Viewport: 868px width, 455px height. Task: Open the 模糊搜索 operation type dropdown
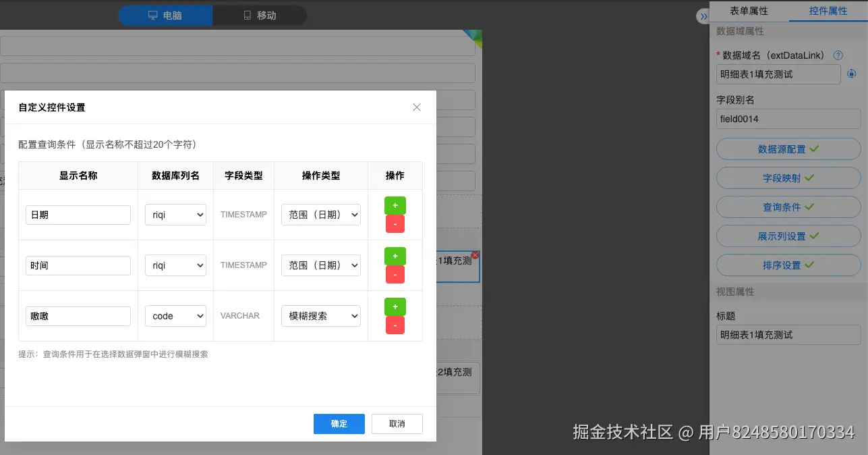coord(321,316)
